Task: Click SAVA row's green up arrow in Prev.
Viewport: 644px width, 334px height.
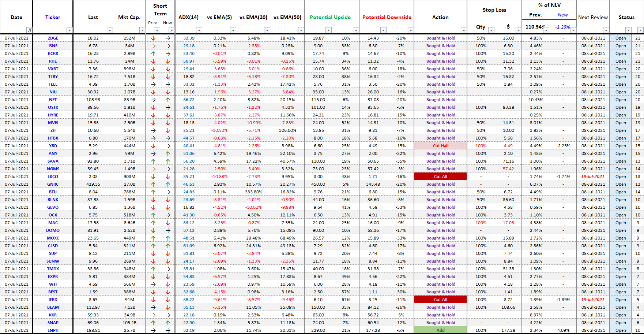Action: point(153,161)
